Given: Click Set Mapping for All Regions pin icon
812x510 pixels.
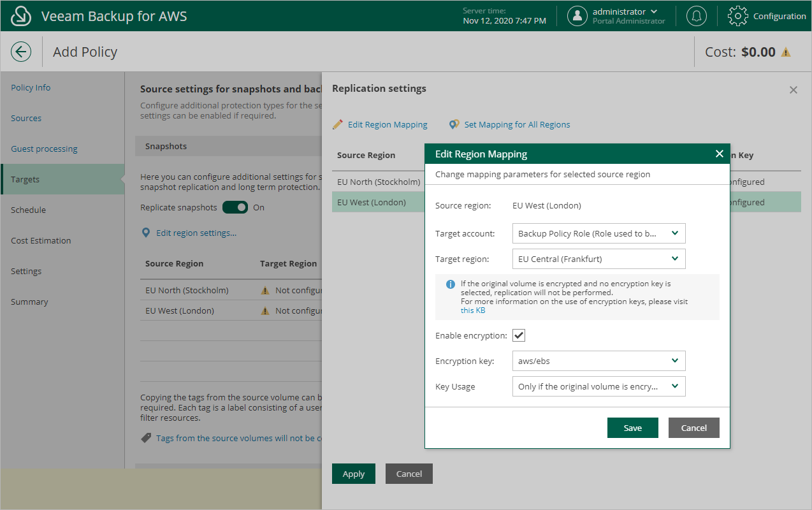Looking at the screenshot, I should (x=454, y=124).
